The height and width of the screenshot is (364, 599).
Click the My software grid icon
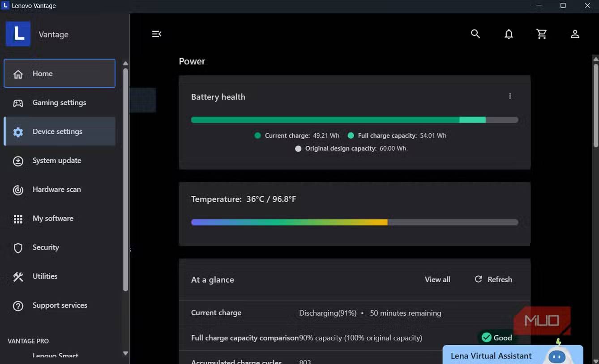18,219
